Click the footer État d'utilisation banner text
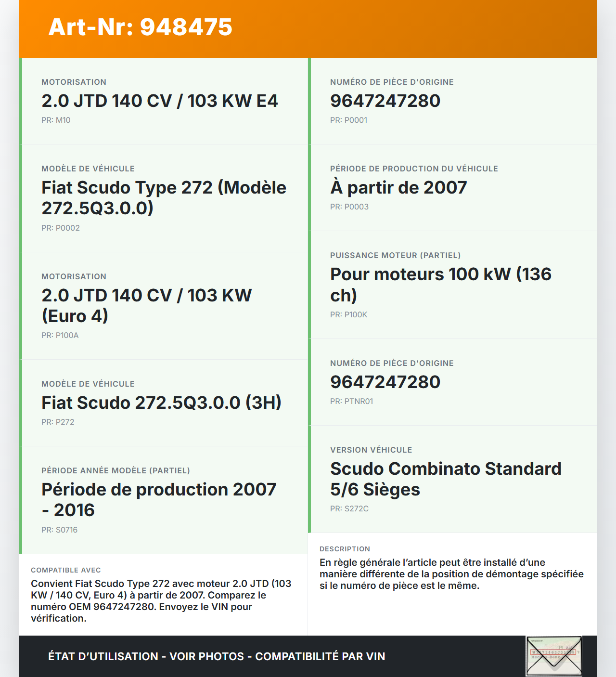Image resolution: width=616 pixels, height=677 pixels. coord(217,656)
